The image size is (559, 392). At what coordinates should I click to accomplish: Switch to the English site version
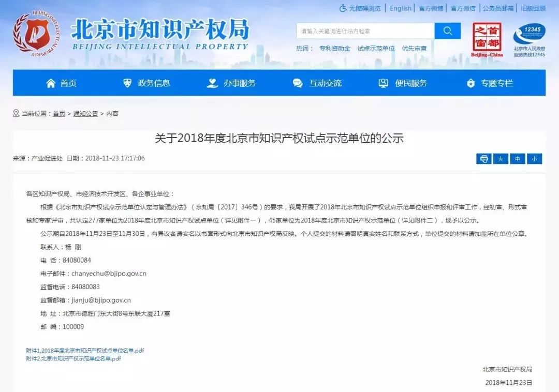point(401,8)
